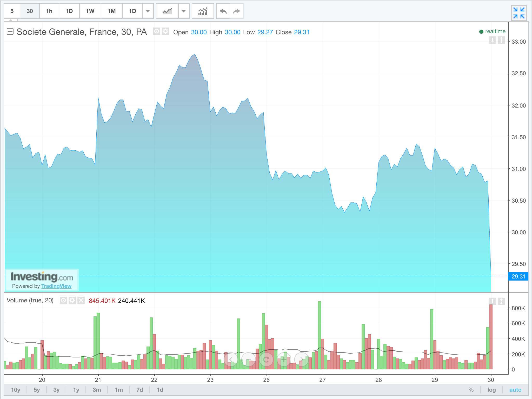This screenshot has height=399, width=532.
Task: Select the 30 minute interval button
Action: [30, 11]
